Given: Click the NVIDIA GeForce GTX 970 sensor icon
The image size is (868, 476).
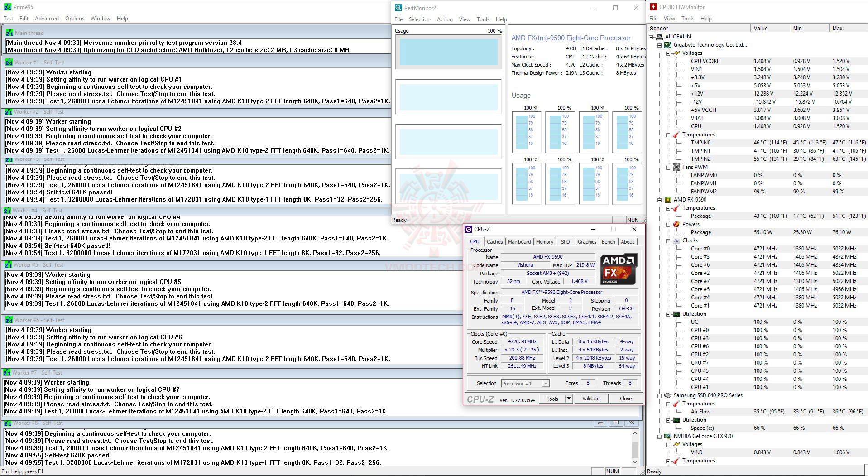Looking at the screenshot, I should (668, 436).
